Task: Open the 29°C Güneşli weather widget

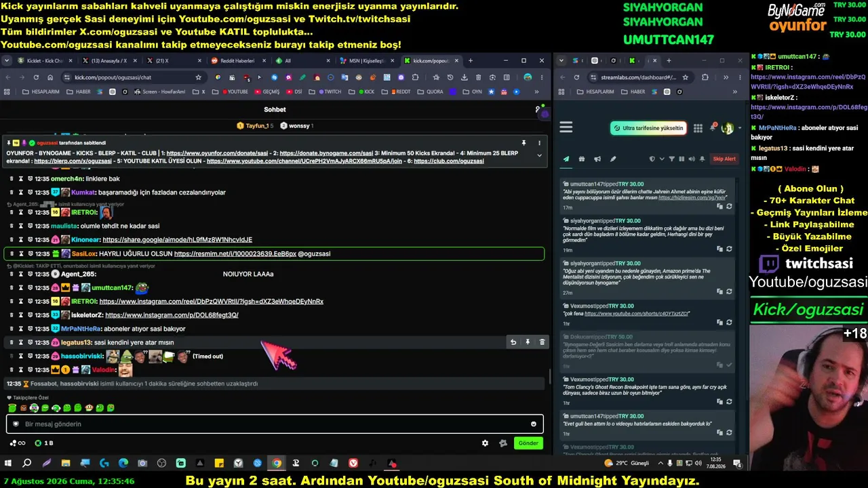Action: pyautogui.click(x=627, y=464)
